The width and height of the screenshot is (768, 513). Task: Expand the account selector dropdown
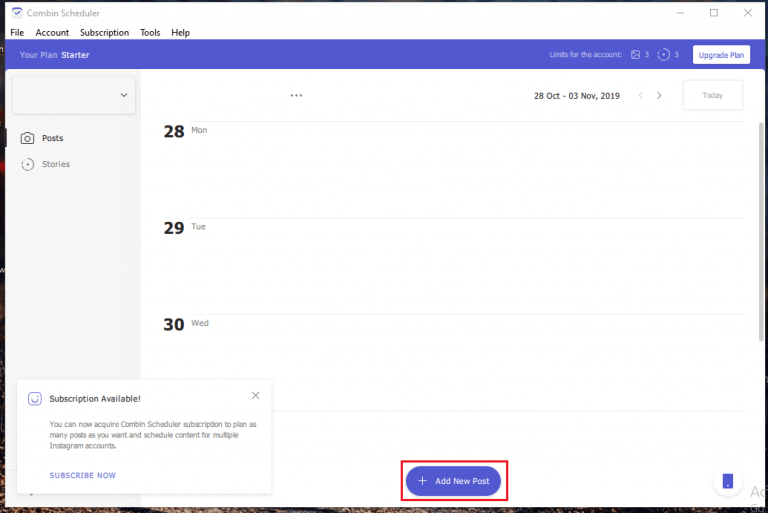pyautogui.click(x=73, y=95)
